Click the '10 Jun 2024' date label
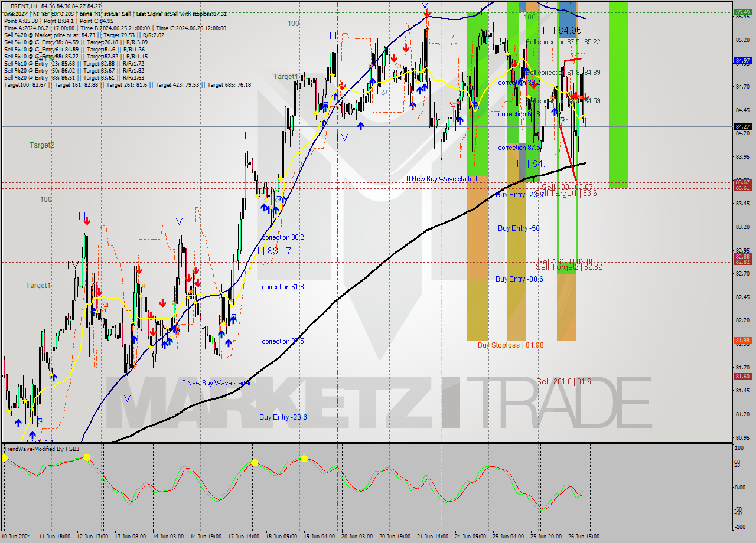 (16, 536)
